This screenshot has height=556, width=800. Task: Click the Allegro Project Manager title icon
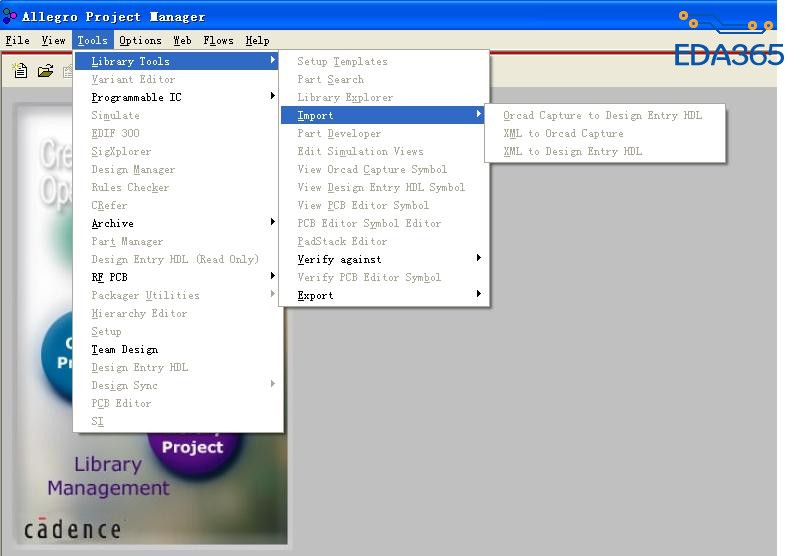point(10,16)
